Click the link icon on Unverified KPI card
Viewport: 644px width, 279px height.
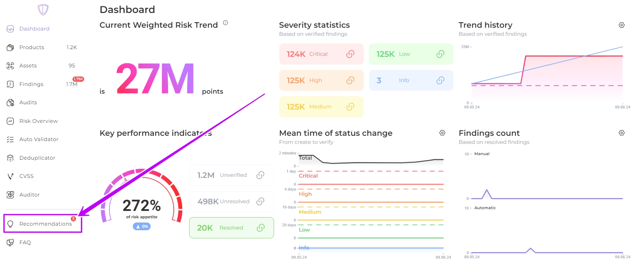260,175
